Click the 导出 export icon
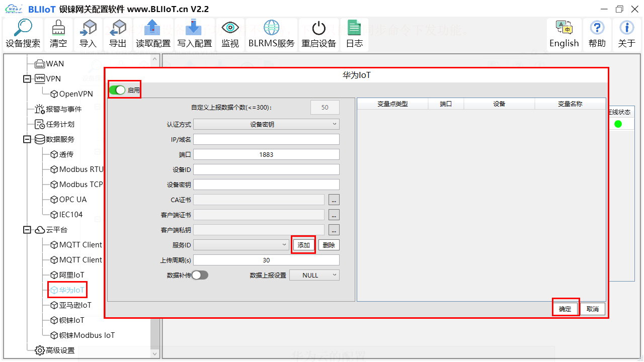644x362 pixels. pyautogui.click(x=118, y=34)
